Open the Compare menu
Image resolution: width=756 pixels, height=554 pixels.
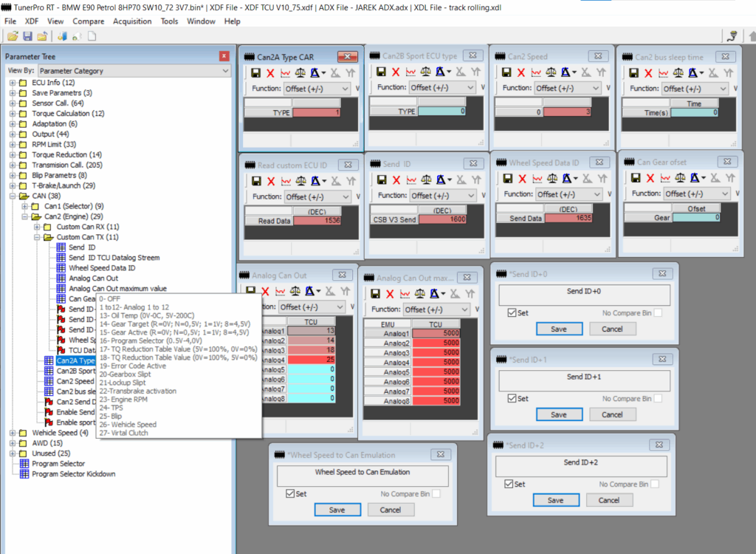pos(88,21)
